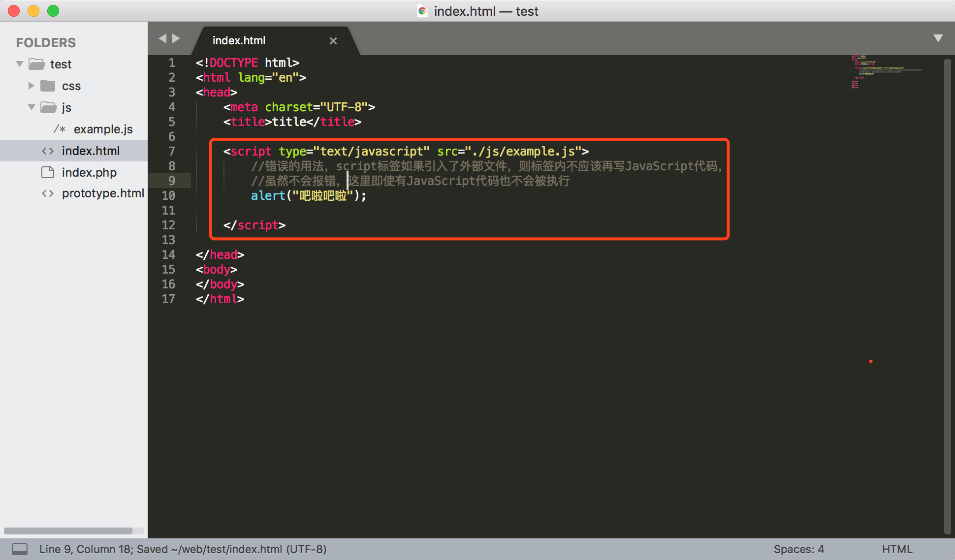
Task: Open the tab list dropdown arrow
Action: [938, 38]
